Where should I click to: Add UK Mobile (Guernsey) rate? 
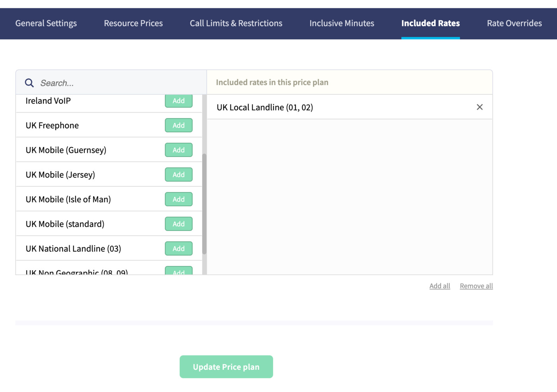pos(179,150)
